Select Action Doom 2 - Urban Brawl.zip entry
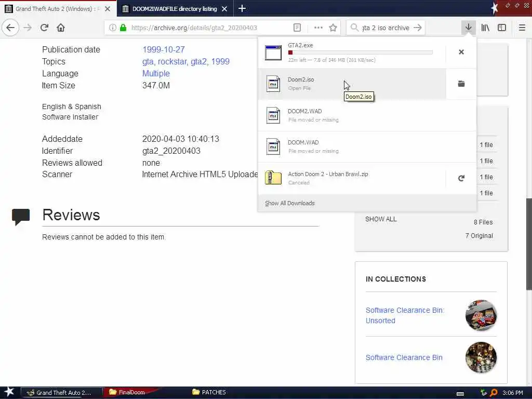This screenshot has height=399, width=532. 352,178
